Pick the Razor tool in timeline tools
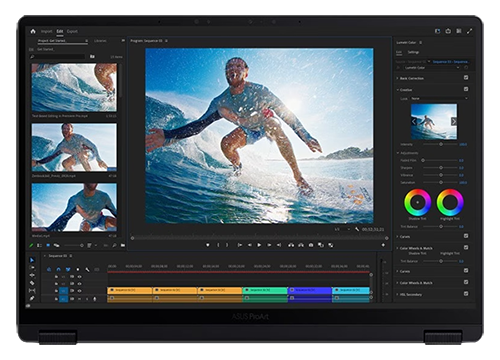Image resolution: width=500 pixels, height=360 pixels. click(32, 283)
